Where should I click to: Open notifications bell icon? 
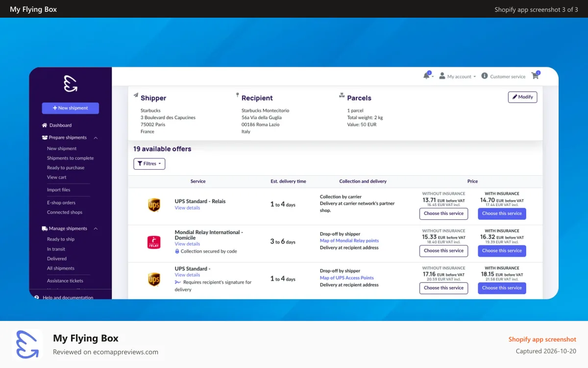(x=426, y=76)
